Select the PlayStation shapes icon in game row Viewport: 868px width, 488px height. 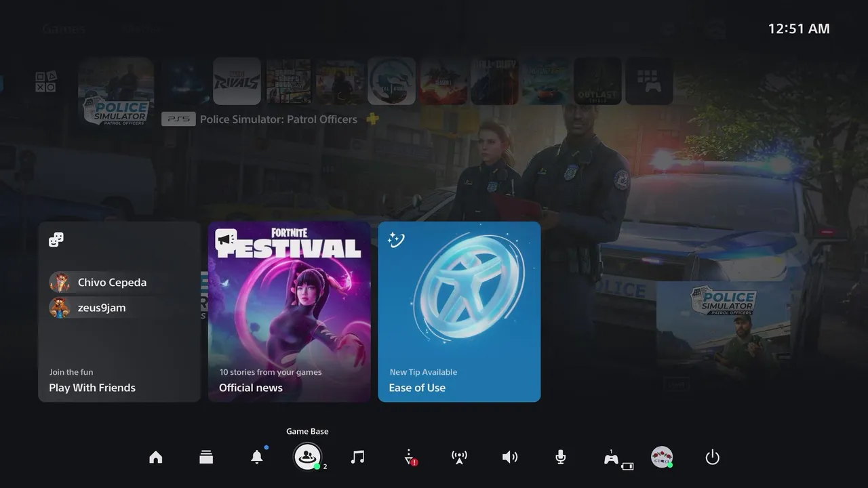point(46,81)
